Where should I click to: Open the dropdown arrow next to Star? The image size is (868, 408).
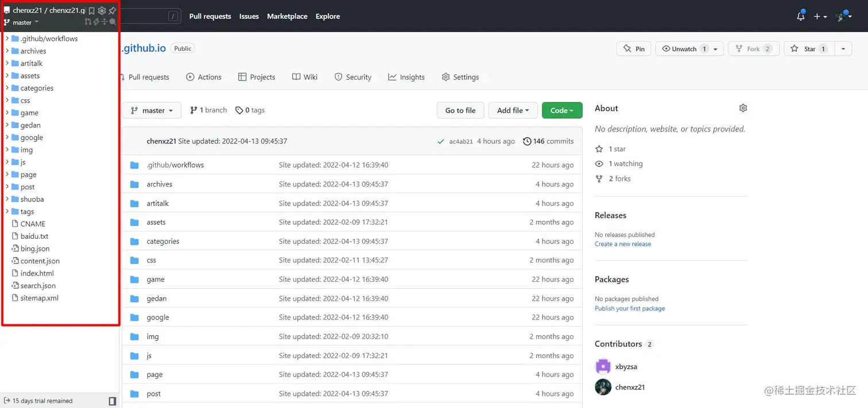843,49
